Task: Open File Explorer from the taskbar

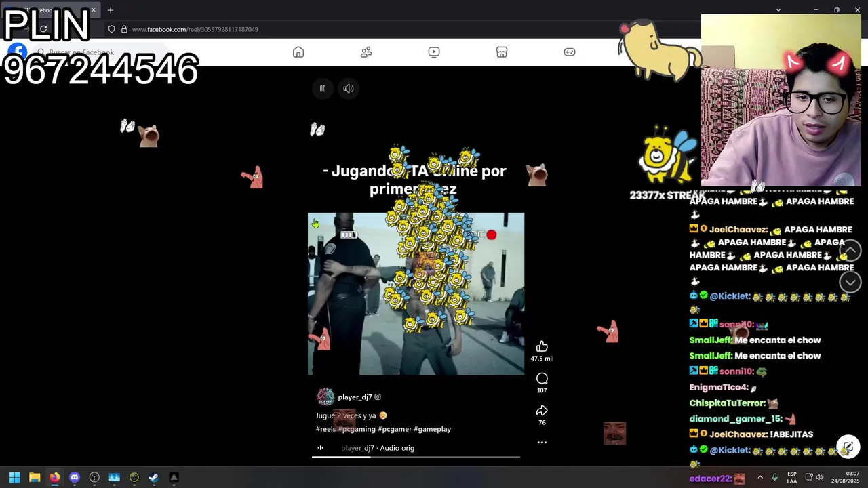Action: pos(35,477)
